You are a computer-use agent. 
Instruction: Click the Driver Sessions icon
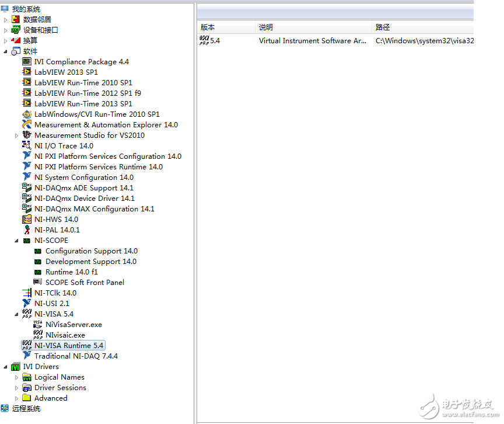[x=27, y=388]
